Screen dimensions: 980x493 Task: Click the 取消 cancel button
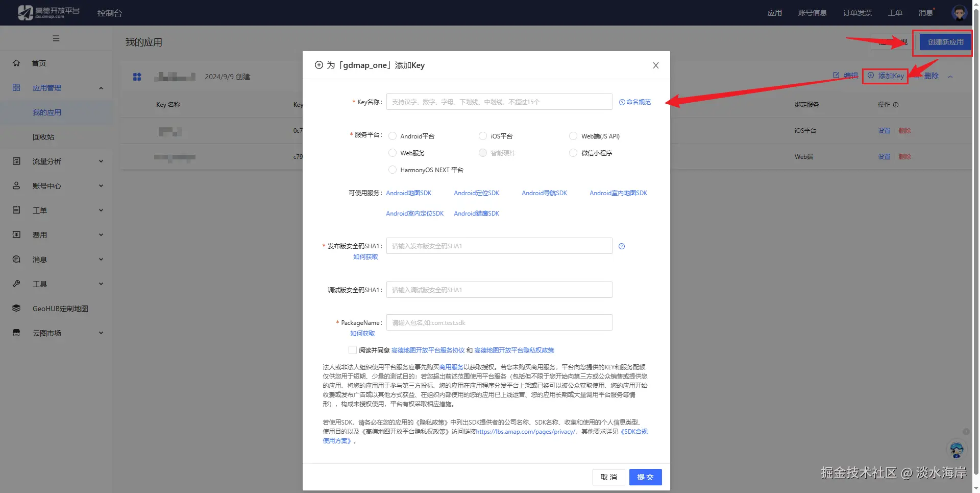point(609,477)
